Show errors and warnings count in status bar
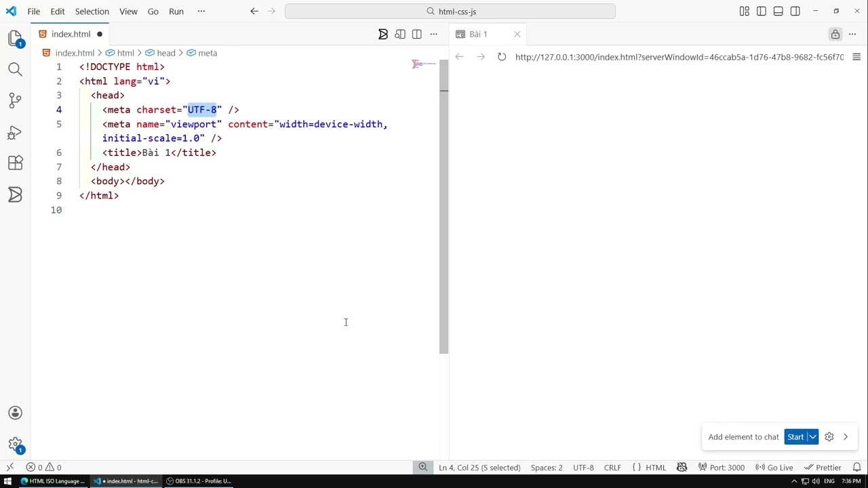 44,467
